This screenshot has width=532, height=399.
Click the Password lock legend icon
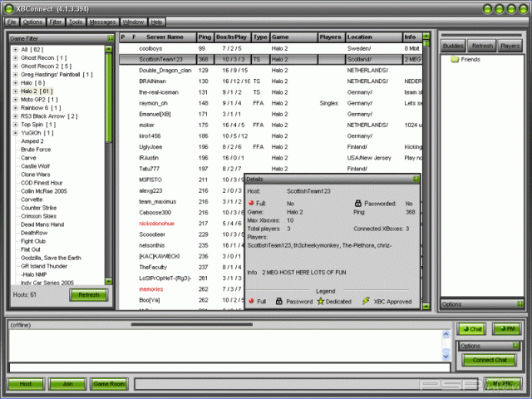280,301
